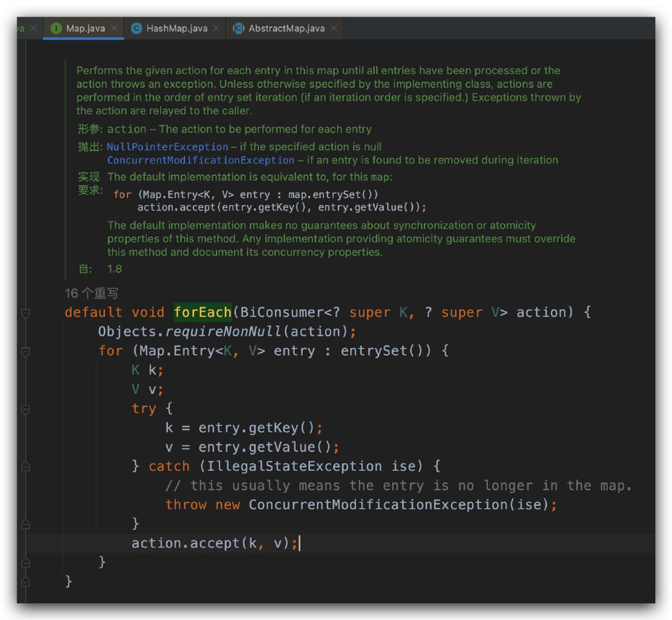Click entrySet() inside the for statement
The width and height of the screenshot is (672, 620).
click(377, 351)
